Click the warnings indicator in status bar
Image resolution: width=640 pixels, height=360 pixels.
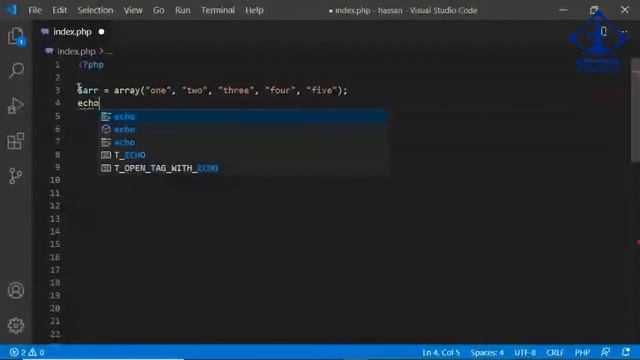(36, 352)
